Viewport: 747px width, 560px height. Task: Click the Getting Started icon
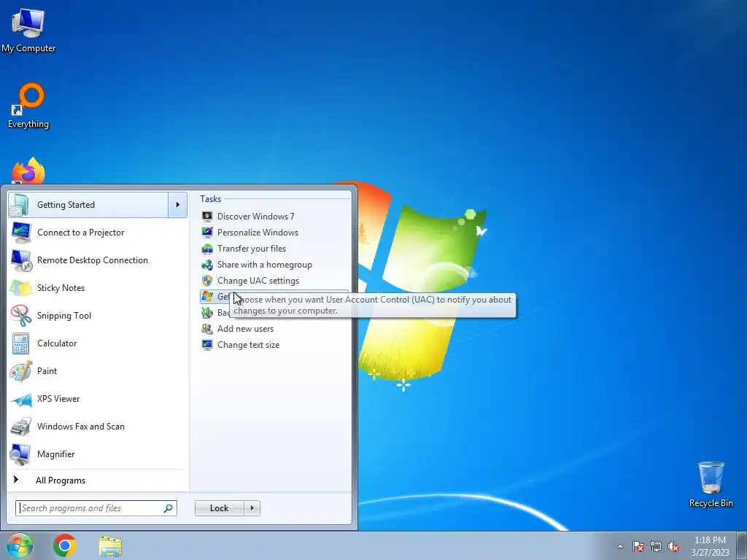(x=20, y=205)
